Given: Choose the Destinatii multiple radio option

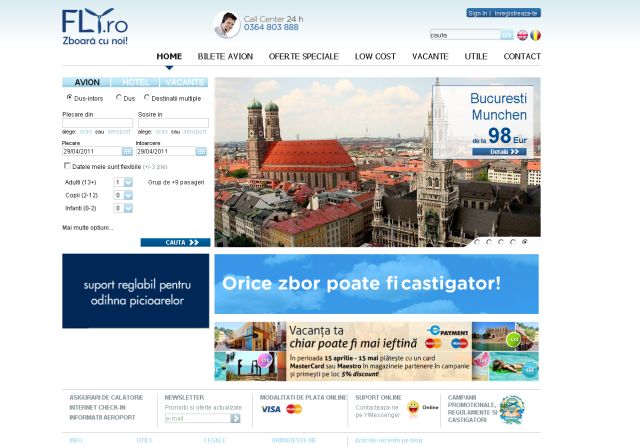Looking at the screenshot, I should [147, 98].
